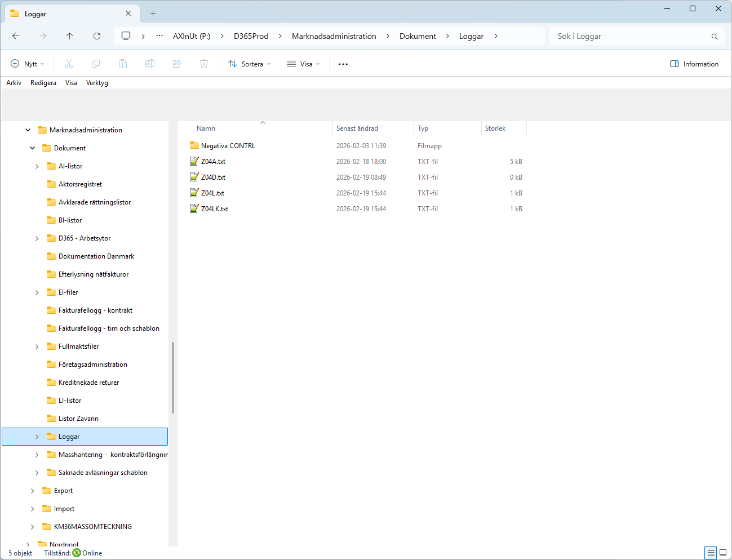This screenshot has width=732, height=560.
Task: Go up one folder level with up arrow
Action: coord(70,36)
